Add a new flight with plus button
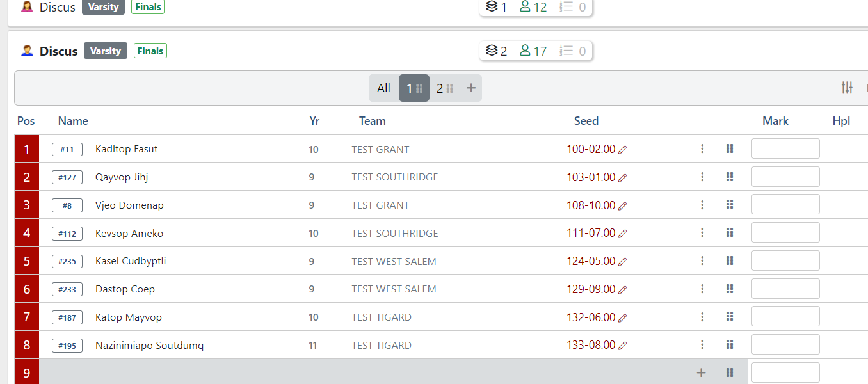Image resolution: width=868 pixels, height=384 pixels. click(471, 88)
